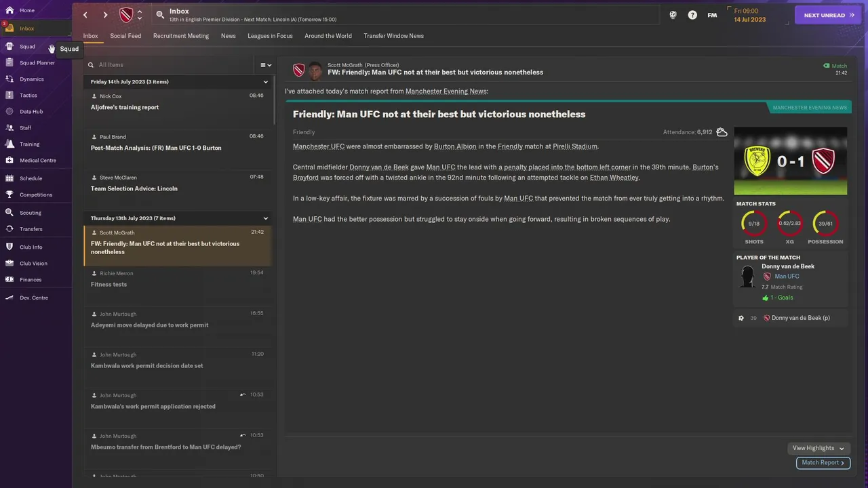Collapse Friday 14th July 2023 group
The height and width of the screenshot is (488, 868).
pos(266,82)
